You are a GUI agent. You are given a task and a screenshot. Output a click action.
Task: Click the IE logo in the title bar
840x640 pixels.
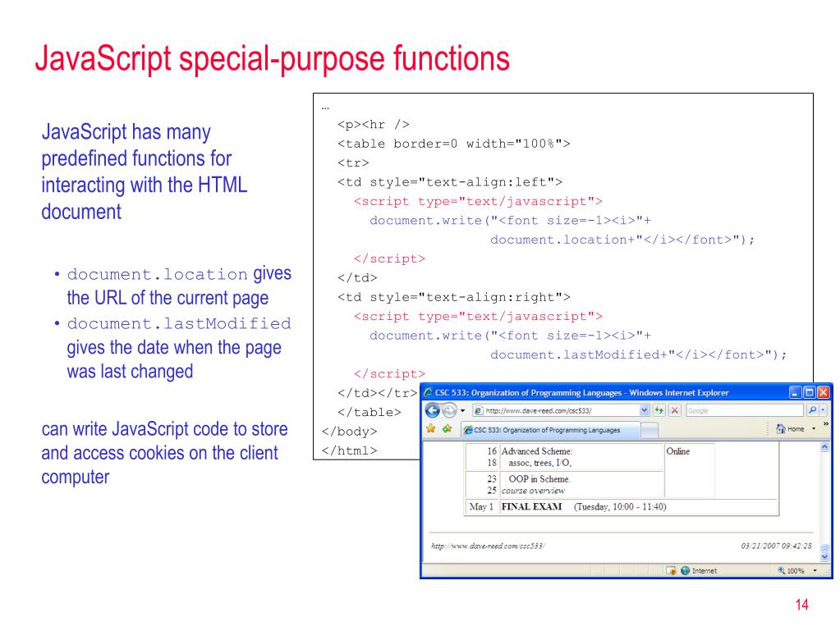428,392
